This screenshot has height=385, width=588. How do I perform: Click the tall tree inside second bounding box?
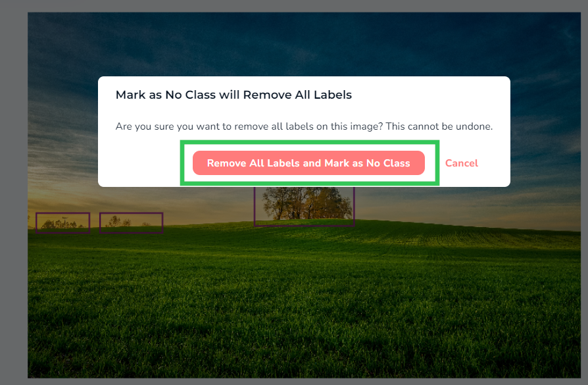(x=114, y=220)
